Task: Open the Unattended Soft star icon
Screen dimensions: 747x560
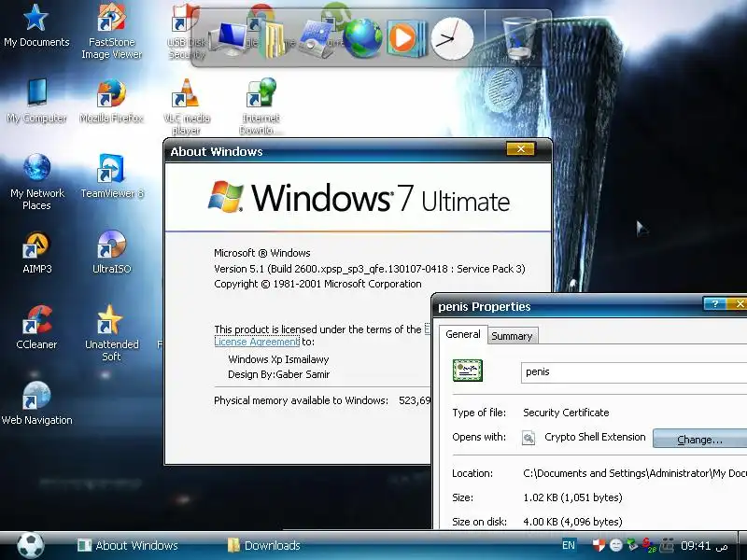Action: [x=111, y=333]
